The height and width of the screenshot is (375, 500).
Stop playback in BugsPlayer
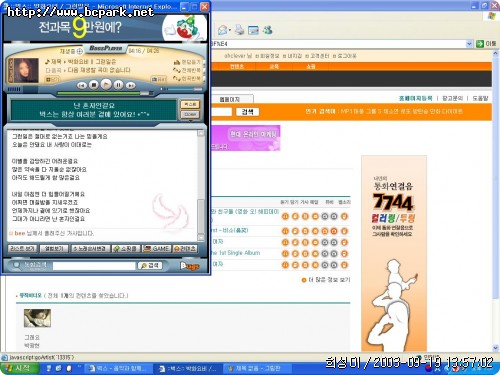point(94,85)
